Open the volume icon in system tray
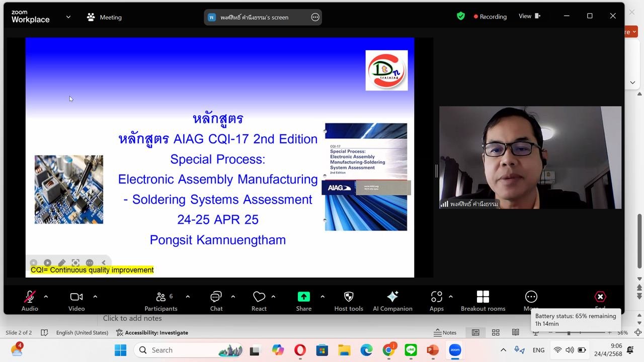Viewport: 644px width, 362px height. (x=570, y=350)
